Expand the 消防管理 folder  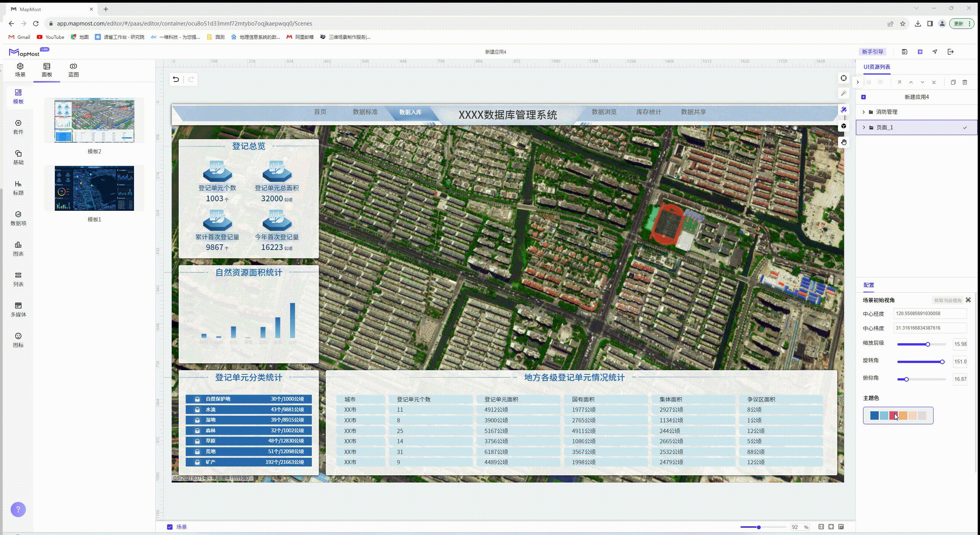point(863,112)
